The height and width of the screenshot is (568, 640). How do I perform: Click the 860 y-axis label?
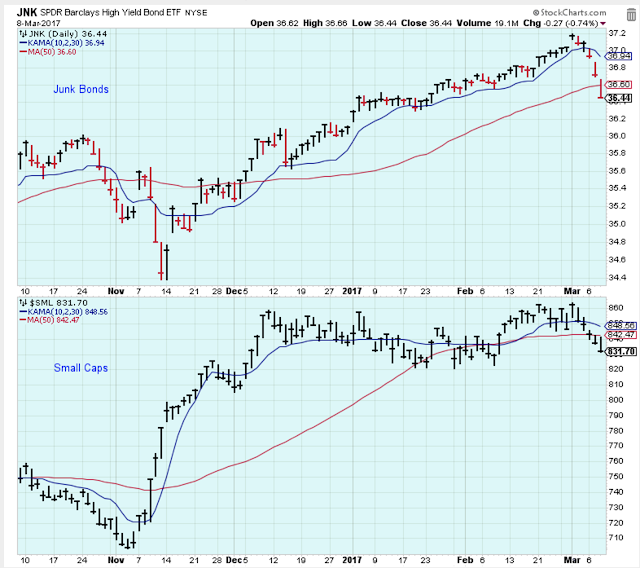pyautogui.click(x=616, y=308)
